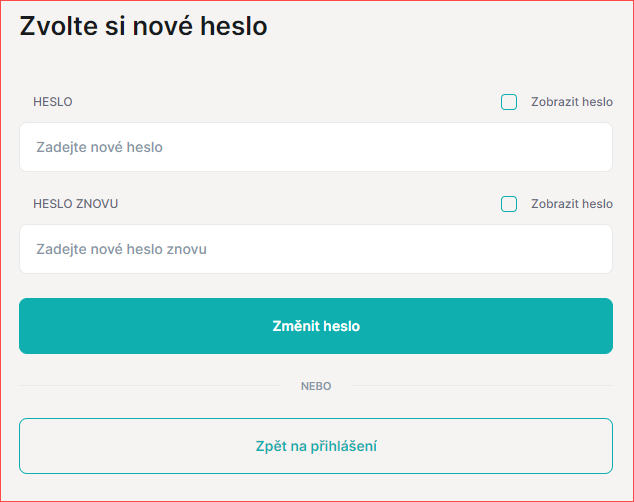634x502 pixels.
Task: Reveal the repeated password via its checkbox
Action: (x=509, y=204)
